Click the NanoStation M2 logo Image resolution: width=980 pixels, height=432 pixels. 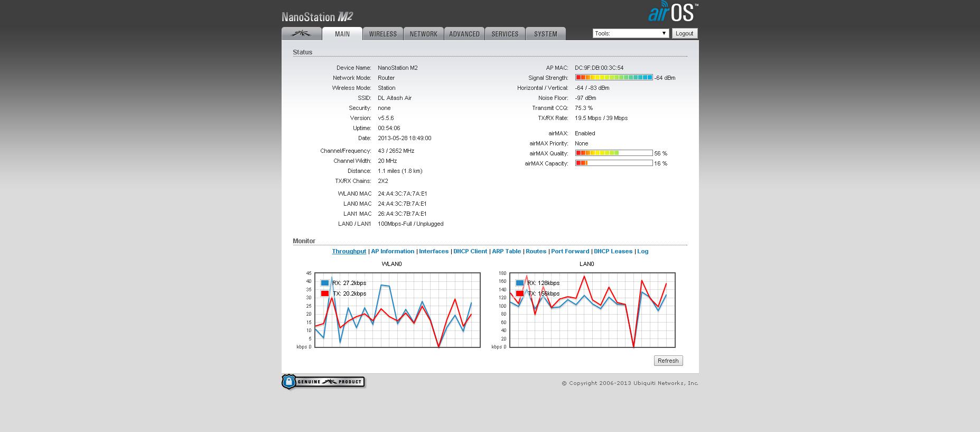click(x=318, y=16)
